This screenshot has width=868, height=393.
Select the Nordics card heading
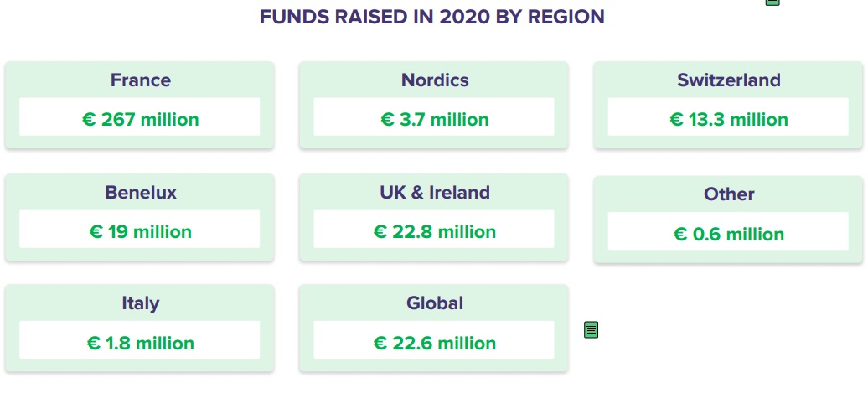click(435, 80)
